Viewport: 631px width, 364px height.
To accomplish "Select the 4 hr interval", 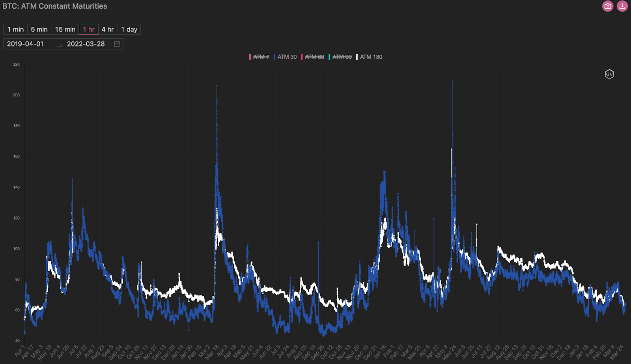I will [x=108, y=30].
